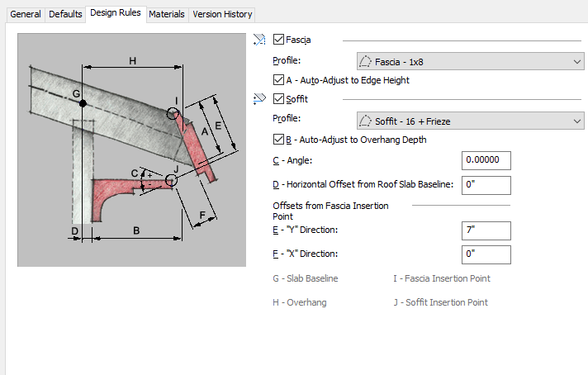588x375 pixels.
Task: Click the F - "X" Direction label
Action: pyautogui.click(x=306, y=254)
